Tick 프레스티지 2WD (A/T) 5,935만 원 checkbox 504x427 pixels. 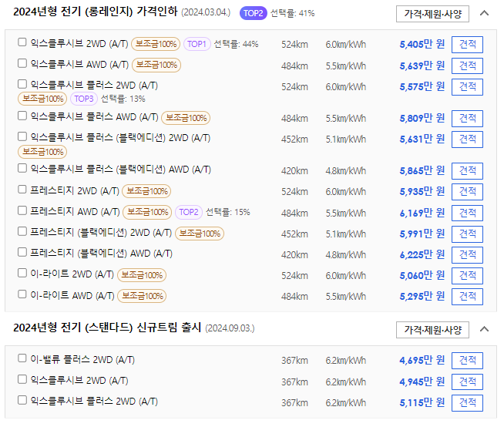[22, 190]
